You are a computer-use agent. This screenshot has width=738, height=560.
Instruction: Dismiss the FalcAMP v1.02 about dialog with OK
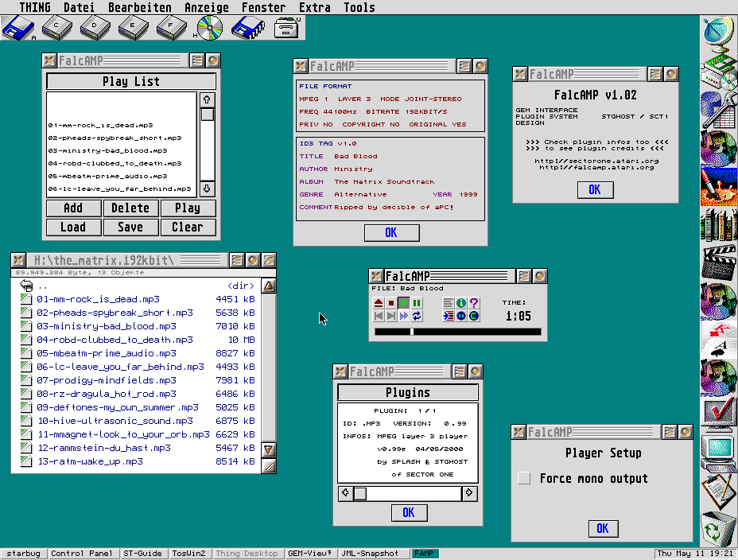point(595,189)
